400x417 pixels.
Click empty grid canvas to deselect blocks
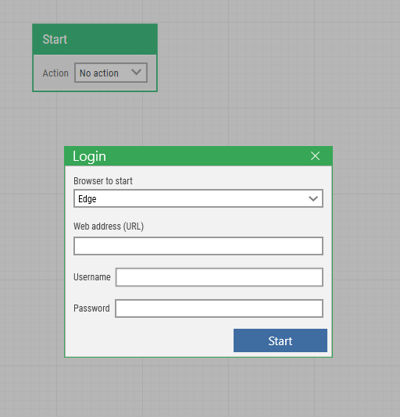pyautogui.click(x=267, y=83)
